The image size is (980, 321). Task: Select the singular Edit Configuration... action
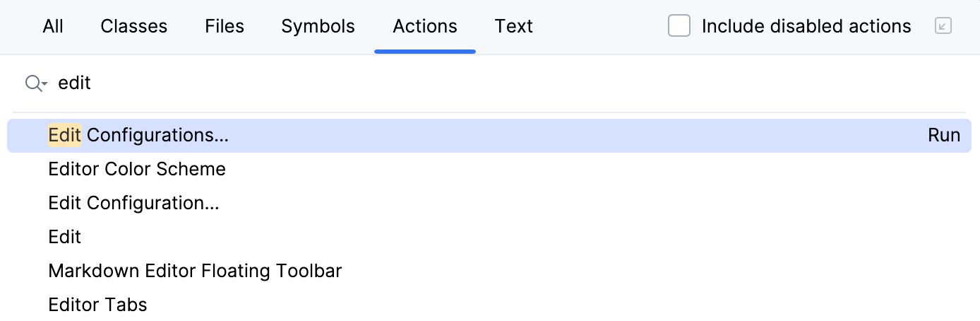pos(134,204)
